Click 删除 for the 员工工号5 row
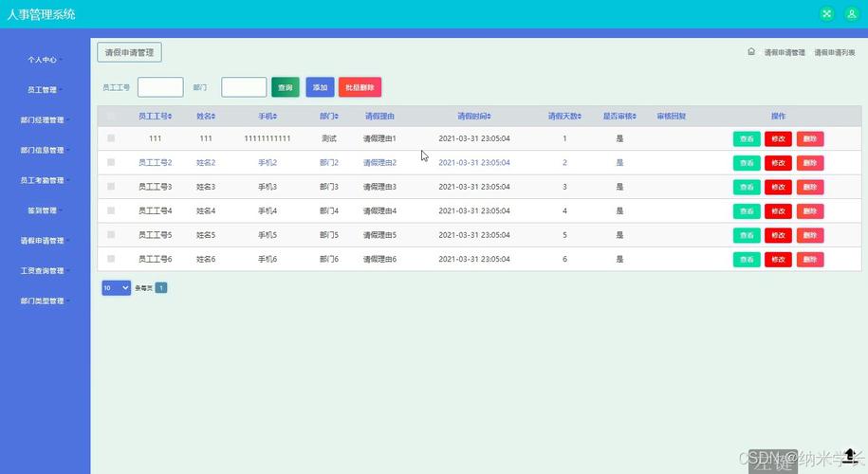 tap(810, 235)
